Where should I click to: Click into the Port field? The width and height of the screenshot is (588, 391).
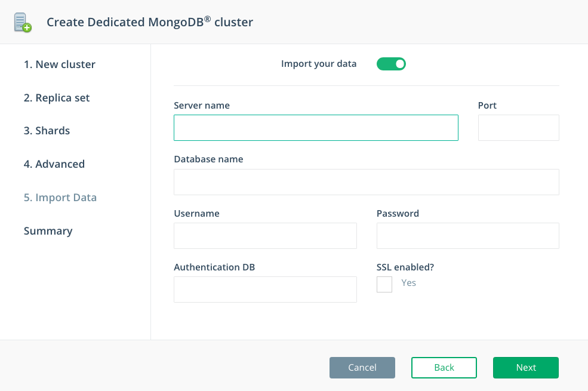pos(518,128)
